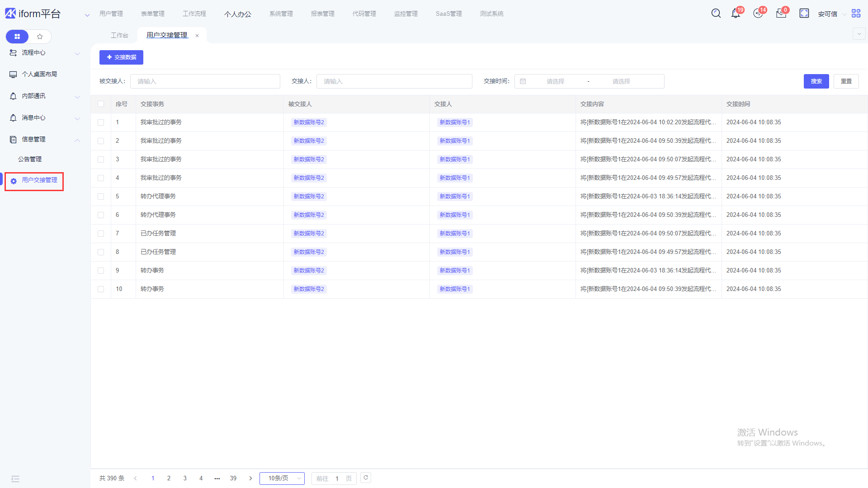Open the 系统管理 top menu

point(281,14)
